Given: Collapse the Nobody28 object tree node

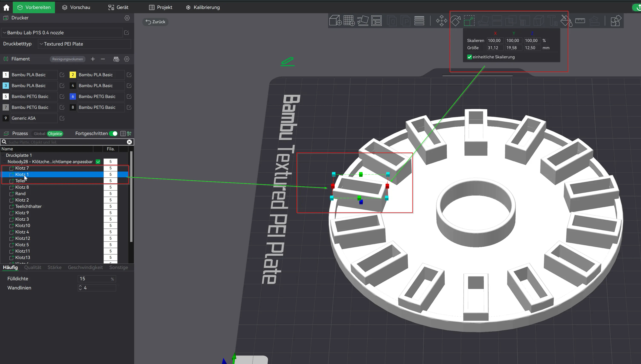Looking at the screenshot, I should (x=5, y=162).
